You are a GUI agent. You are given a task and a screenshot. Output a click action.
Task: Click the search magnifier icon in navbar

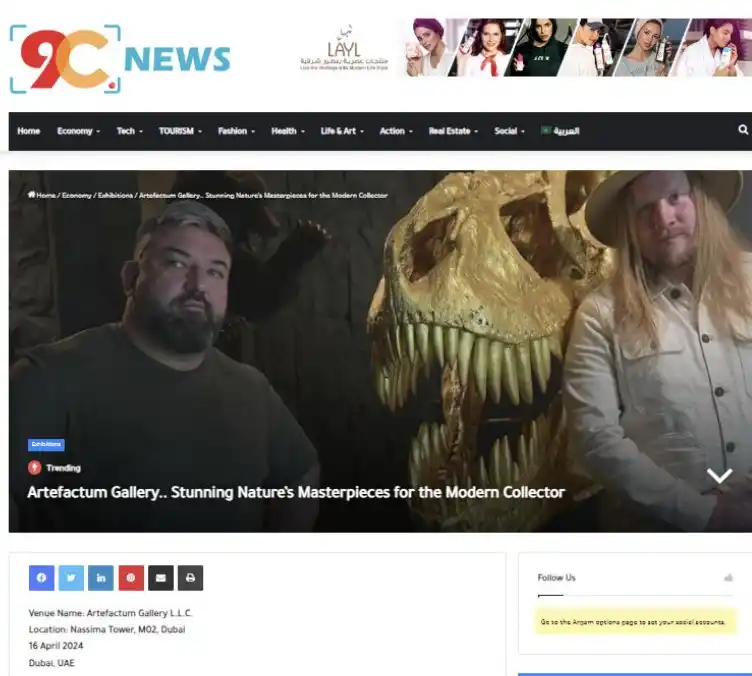point(742,130)
